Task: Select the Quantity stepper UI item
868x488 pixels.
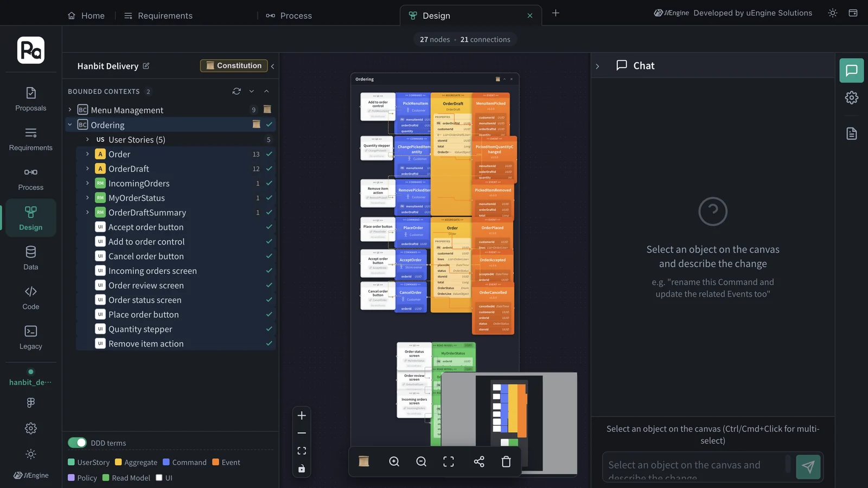Action: point(140,329)
